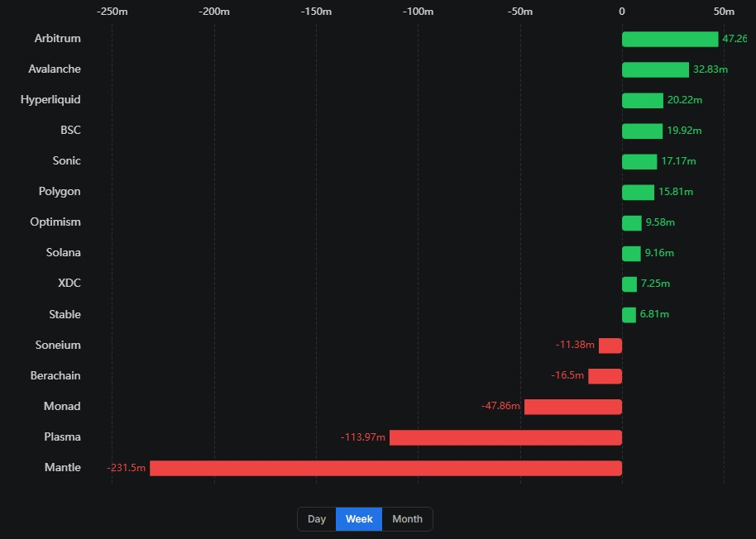Switch the chart to Month view
The width and height of the screenshot is (756, 539).
[408, 519]
